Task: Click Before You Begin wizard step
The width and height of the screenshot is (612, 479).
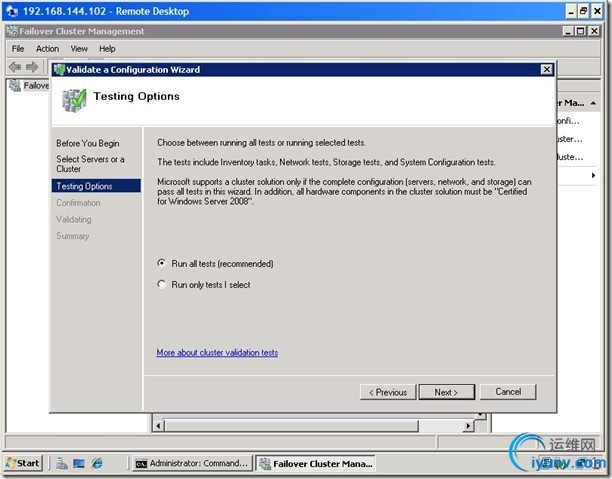Action: 88,143
